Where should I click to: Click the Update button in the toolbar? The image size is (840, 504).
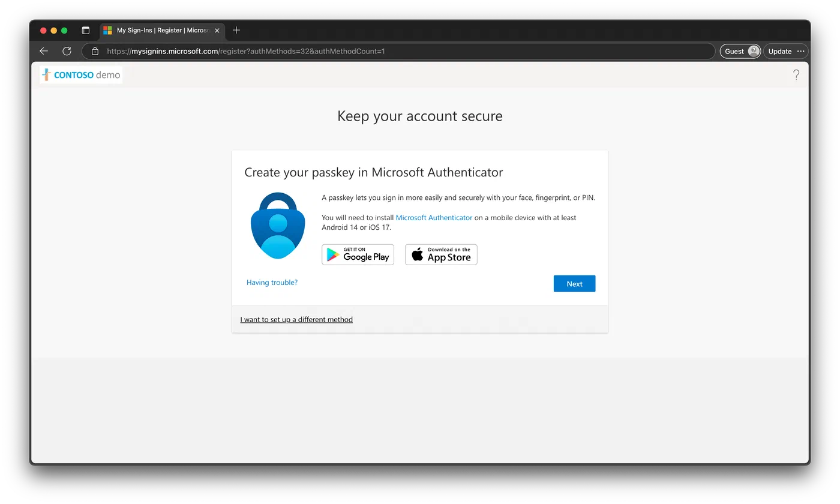[780, 51]
